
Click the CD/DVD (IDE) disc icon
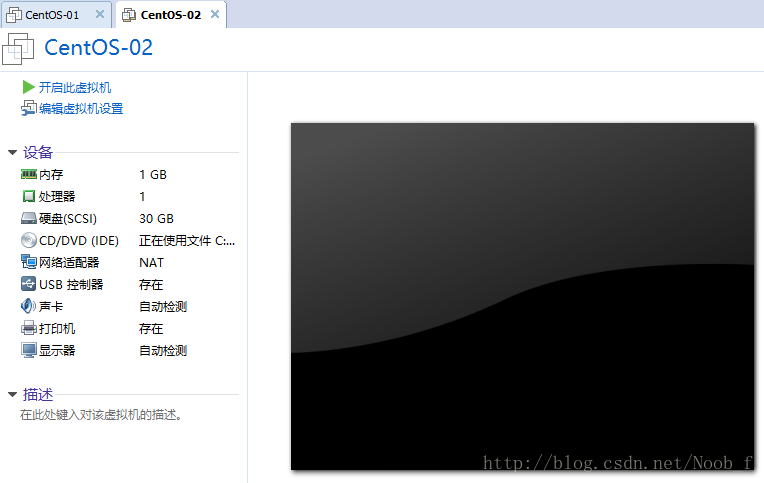click(29, 240)
